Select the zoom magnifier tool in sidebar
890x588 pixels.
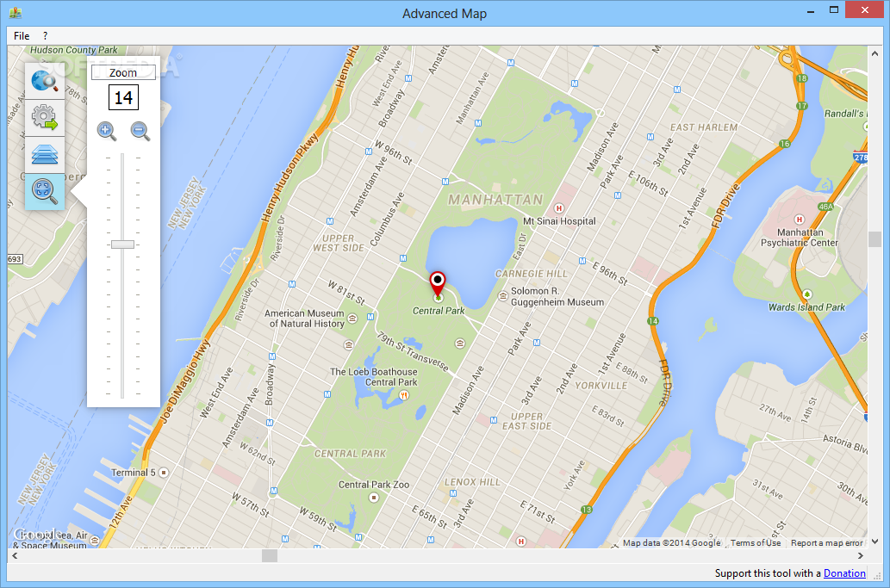44,192
